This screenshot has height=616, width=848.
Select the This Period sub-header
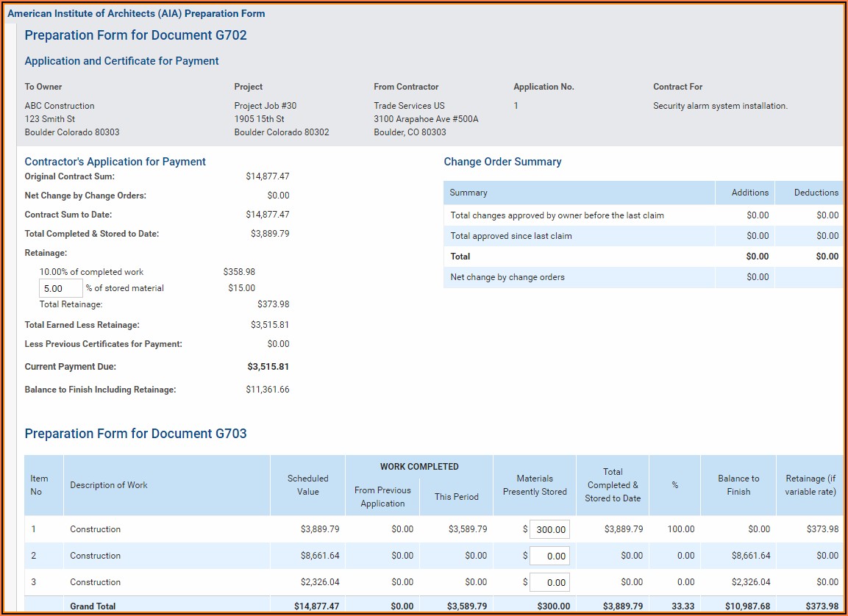(456, 497)
